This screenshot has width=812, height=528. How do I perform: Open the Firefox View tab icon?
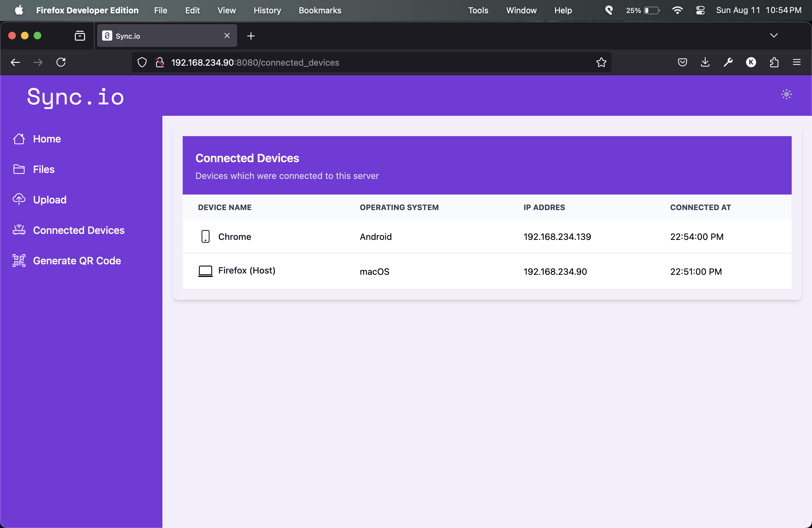pyautogui.click(x=80, y=36)
